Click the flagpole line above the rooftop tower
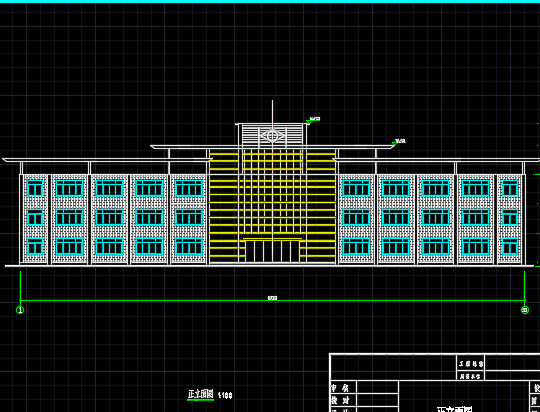 pyautogui.click(x=272, y=112)
